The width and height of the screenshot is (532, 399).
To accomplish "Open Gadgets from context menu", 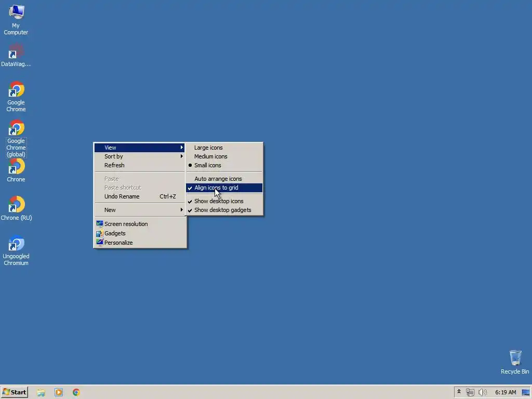I will [x=139, y=233].
